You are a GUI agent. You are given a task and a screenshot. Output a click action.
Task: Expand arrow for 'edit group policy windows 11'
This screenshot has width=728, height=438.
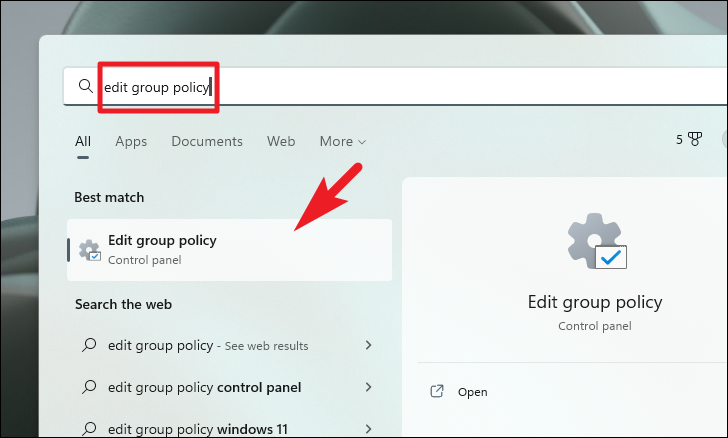point(368,429)
